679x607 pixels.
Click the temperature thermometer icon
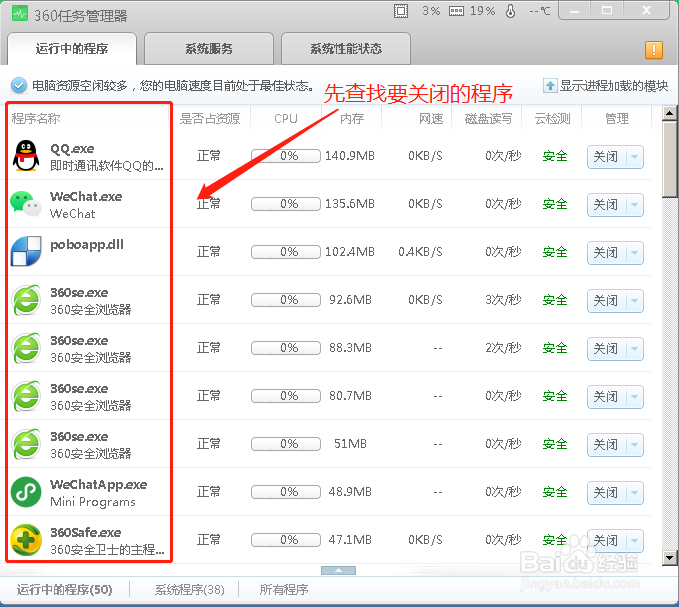pos(511,11)
